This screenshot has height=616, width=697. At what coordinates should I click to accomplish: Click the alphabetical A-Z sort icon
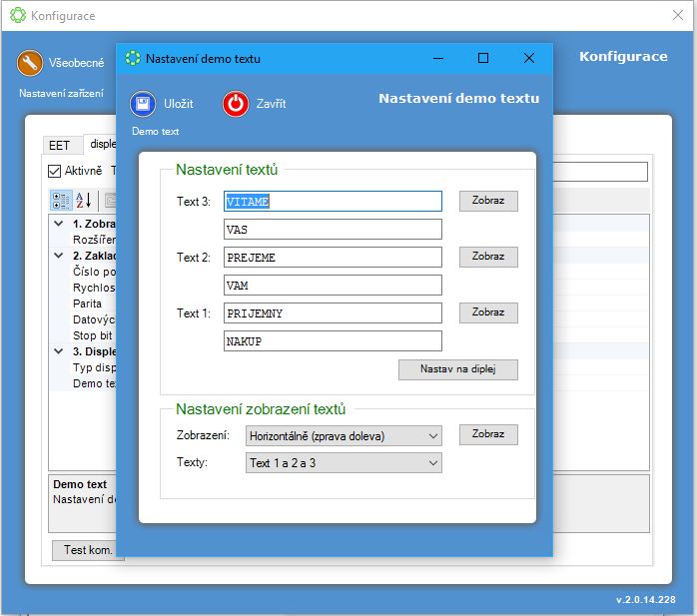coord(84,201)
